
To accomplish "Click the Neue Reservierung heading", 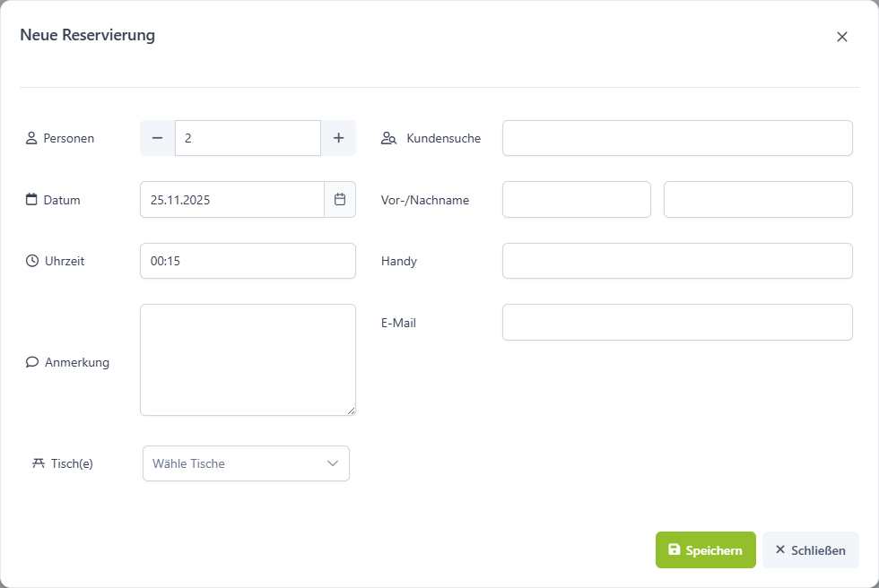I will 88,35.
